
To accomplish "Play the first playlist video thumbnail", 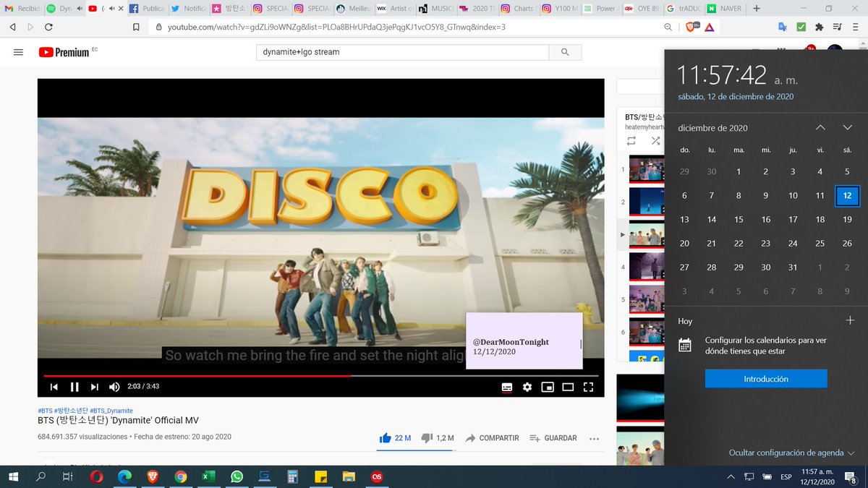I will click(646, 168).
